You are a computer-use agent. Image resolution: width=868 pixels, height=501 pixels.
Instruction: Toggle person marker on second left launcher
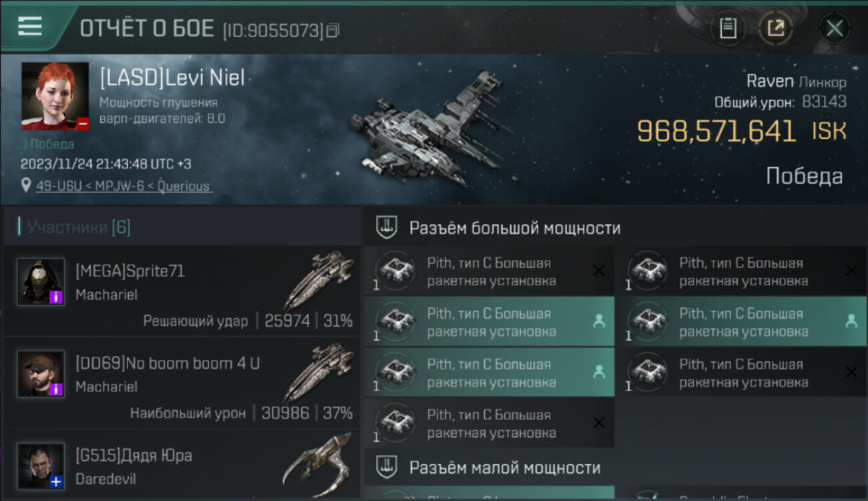[x=599, y=321]
